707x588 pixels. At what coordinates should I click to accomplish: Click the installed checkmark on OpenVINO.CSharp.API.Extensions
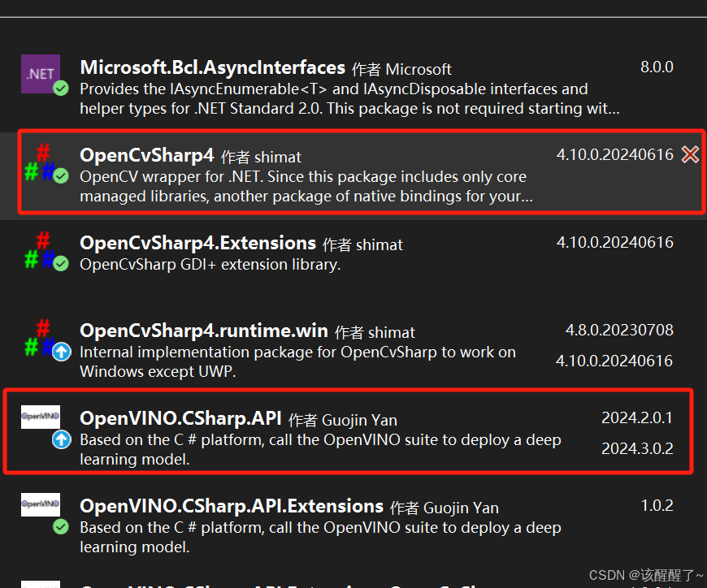(61, 526)
